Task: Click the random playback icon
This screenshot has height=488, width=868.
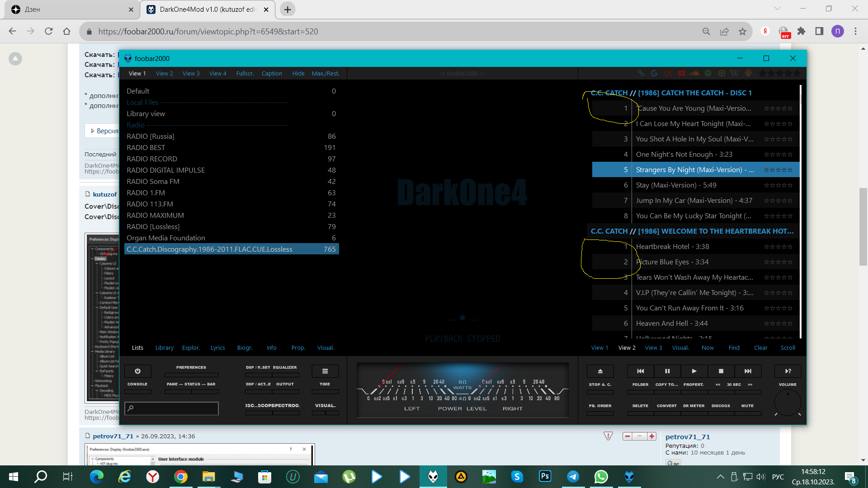Action: tap(788, 371)
